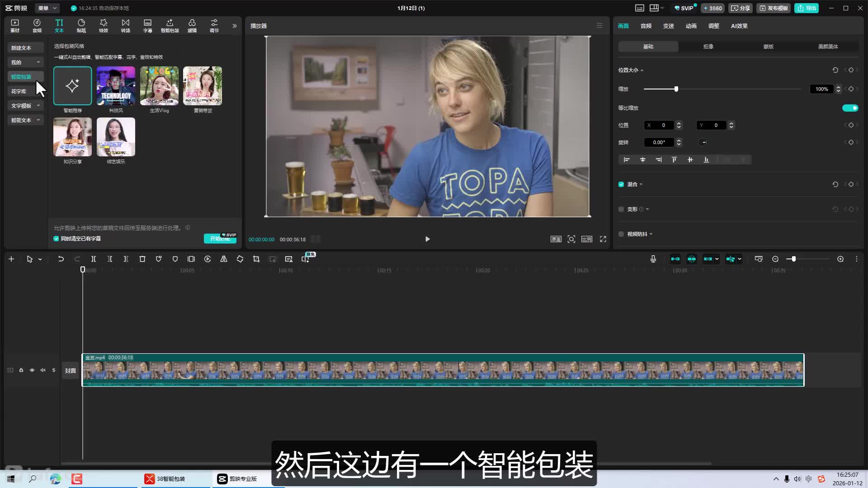This screenshot has width=868, height=488.
Task: Open the 特效 effects panel
Action: pos(104,25)
